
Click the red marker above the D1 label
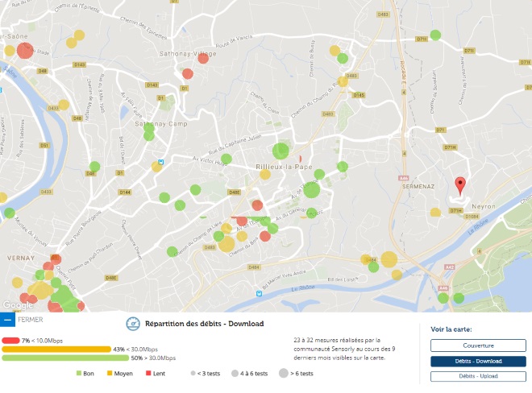coord(188,73)
